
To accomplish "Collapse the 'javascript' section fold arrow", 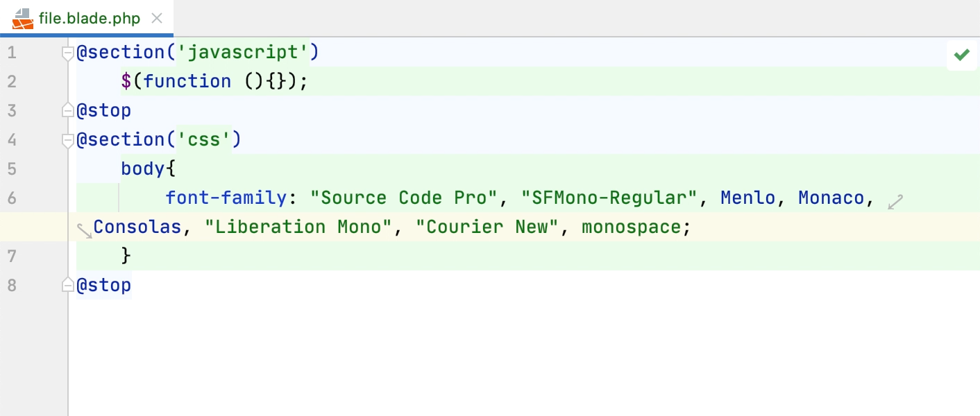I will tap(67, 52).
